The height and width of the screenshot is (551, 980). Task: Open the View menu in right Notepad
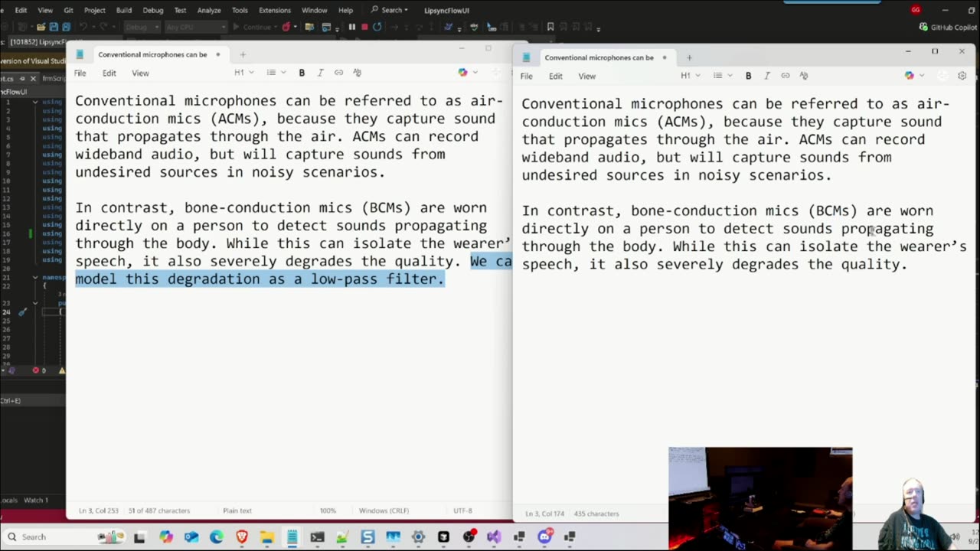[x=587, y=77]
